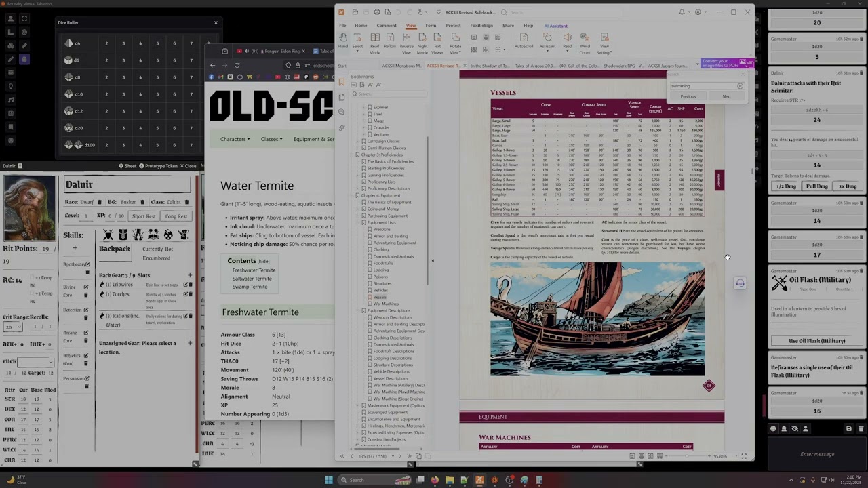Open the Attachments paperclip panel
Viewport: 868px width, 488px height.
pyautogui.click(x=342, y=127)
